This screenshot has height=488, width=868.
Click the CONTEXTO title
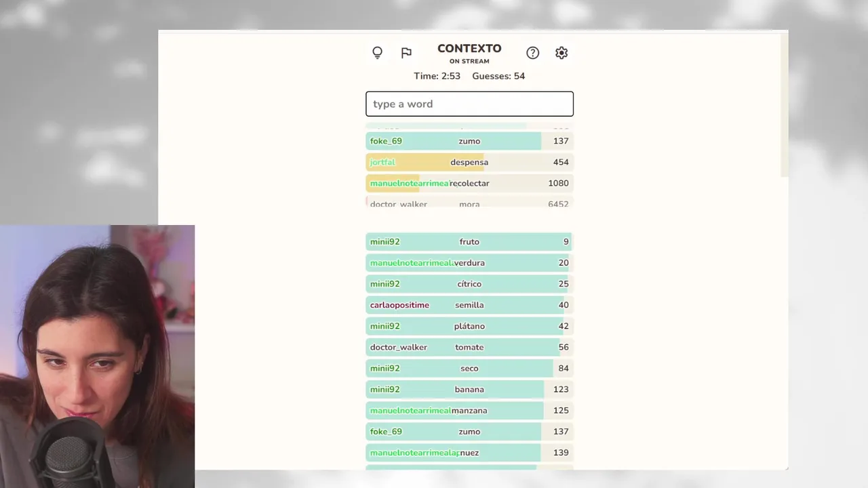pyautogui.click(x=469, y=48)
